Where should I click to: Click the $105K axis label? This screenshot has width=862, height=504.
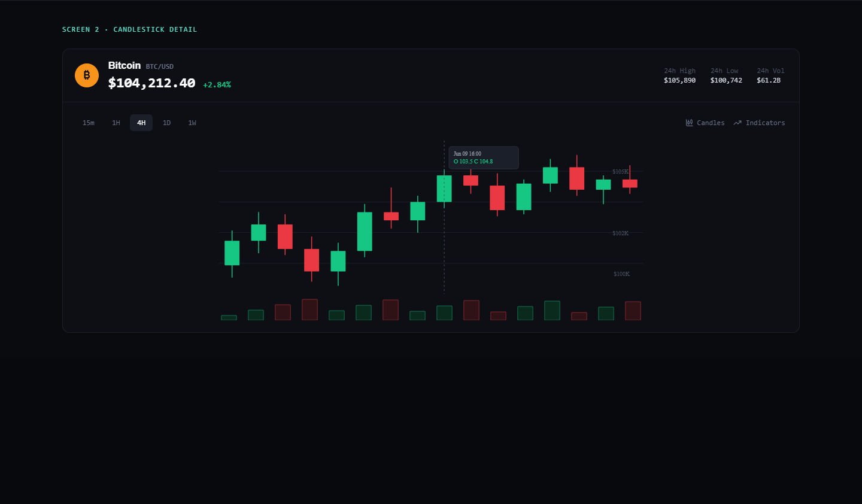point(620,172)
